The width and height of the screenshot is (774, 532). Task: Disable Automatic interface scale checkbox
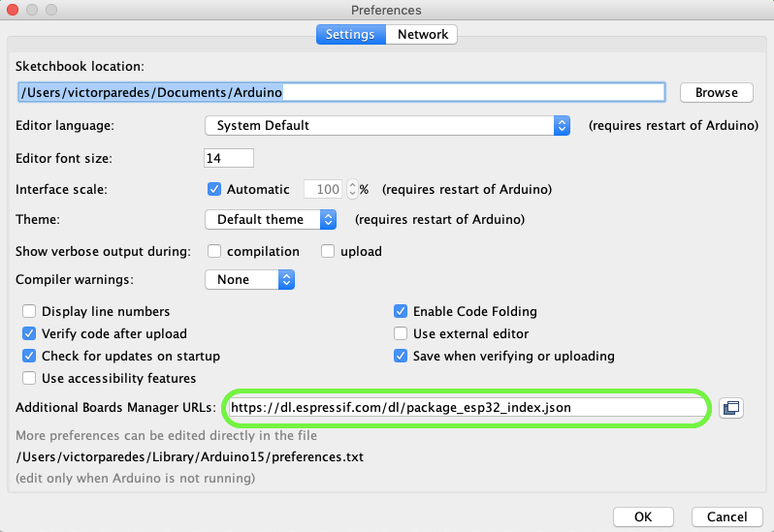215,189
